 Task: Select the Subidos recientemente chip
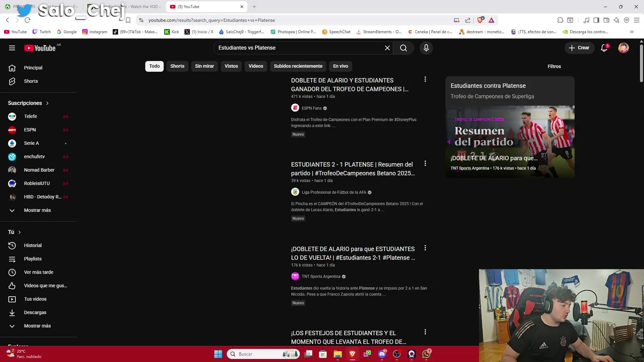(298, 66)
